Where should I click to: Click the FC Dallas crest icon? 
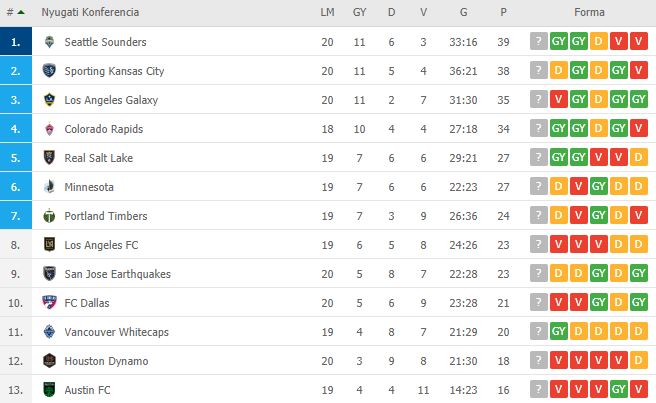pyautogui.click(x=49, y=303)
